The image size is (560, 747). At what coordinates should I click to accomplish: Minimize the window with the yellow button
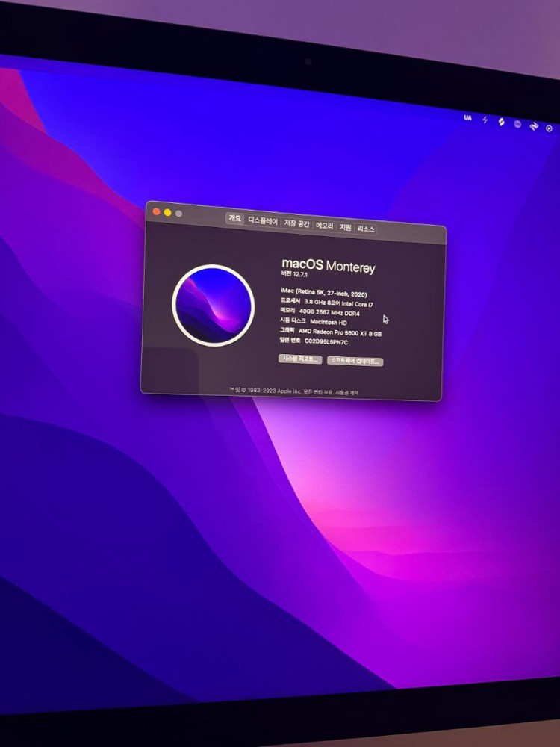(x=167, y=212)
